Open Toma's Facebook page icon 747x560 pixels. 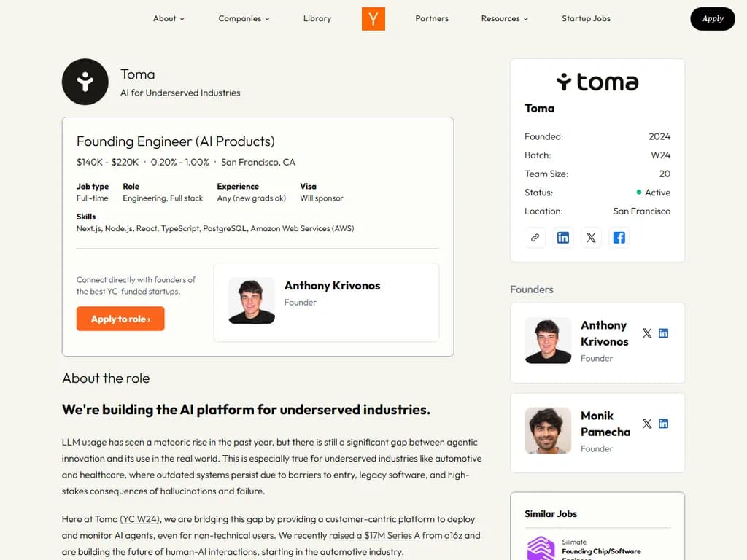point(619,237)
